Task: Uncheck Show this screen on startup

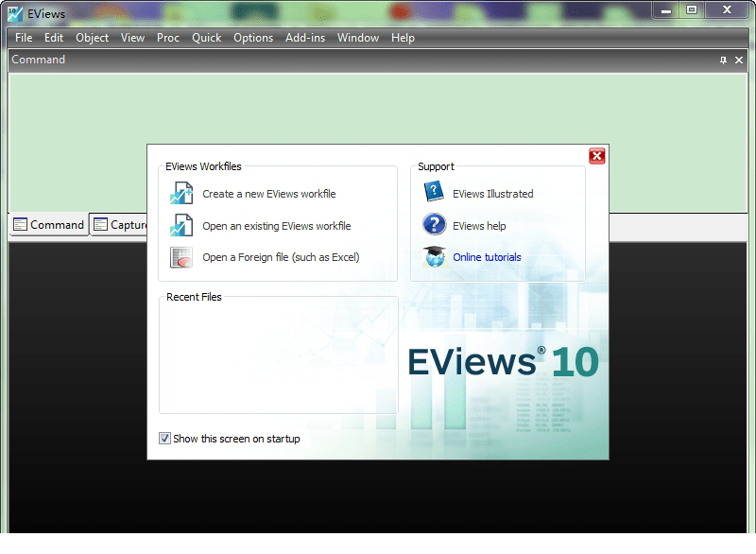Action: [x=164, y=439]
